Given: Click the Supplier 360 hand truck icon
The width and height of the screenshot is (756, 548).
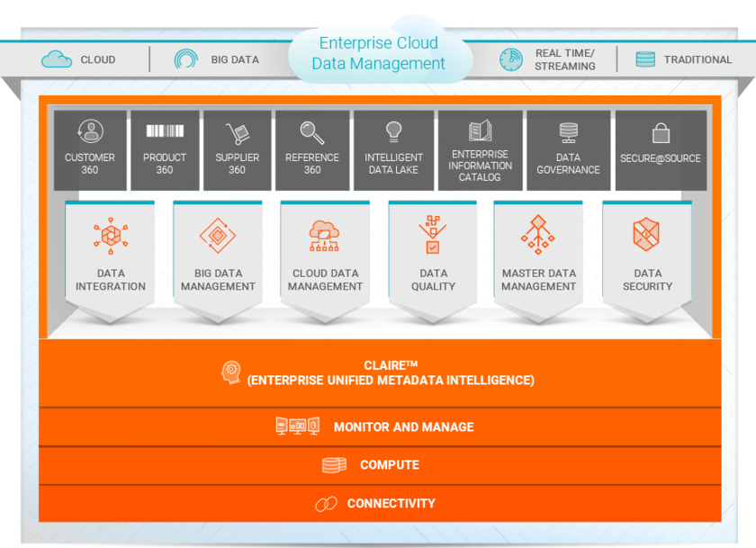Looking at the screenshot, I should tap(237, 132).
